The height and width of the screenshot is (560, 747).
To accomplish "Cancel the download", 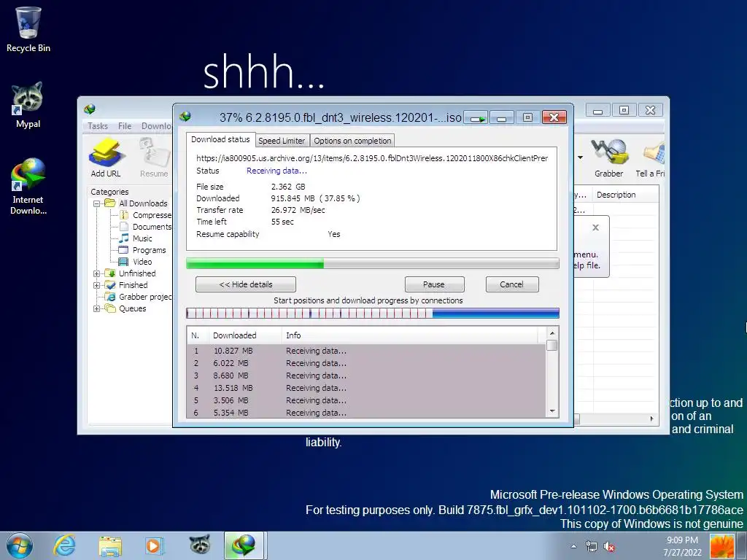I will 511,284.
